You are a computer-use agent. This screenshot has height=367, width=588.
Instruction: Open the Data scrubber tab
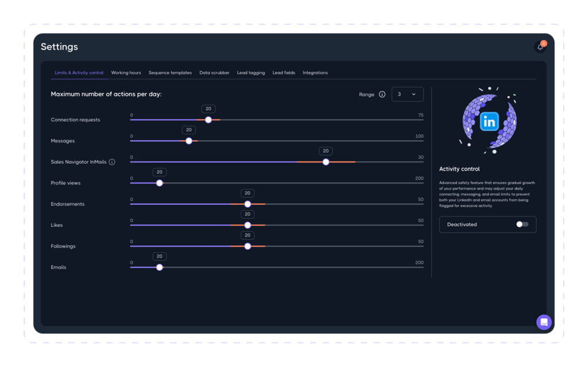pos(214,73)
